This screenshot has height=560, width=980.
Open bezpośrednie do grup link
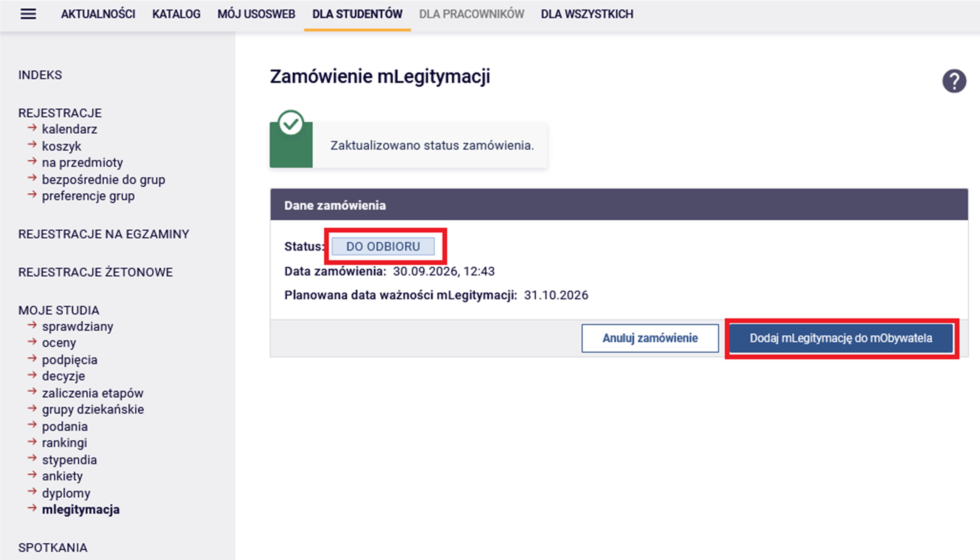pos(104,180)
